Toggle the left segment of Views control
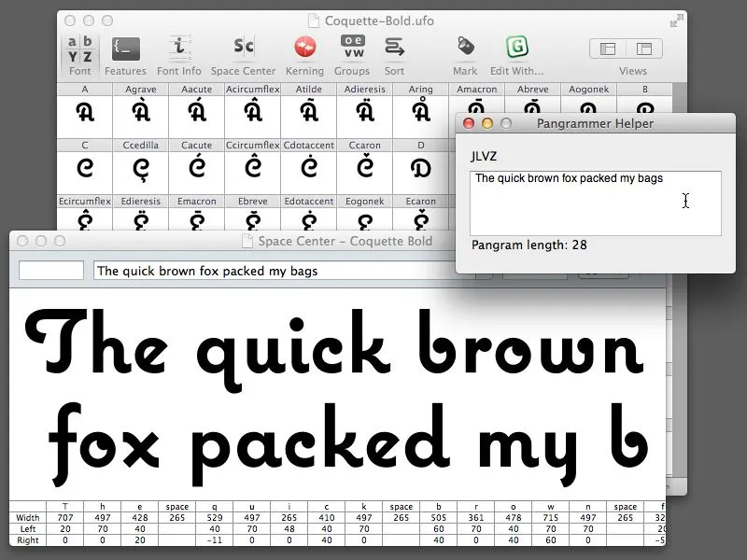This screenshot has height=560, width=747. [x=608, y=49]
